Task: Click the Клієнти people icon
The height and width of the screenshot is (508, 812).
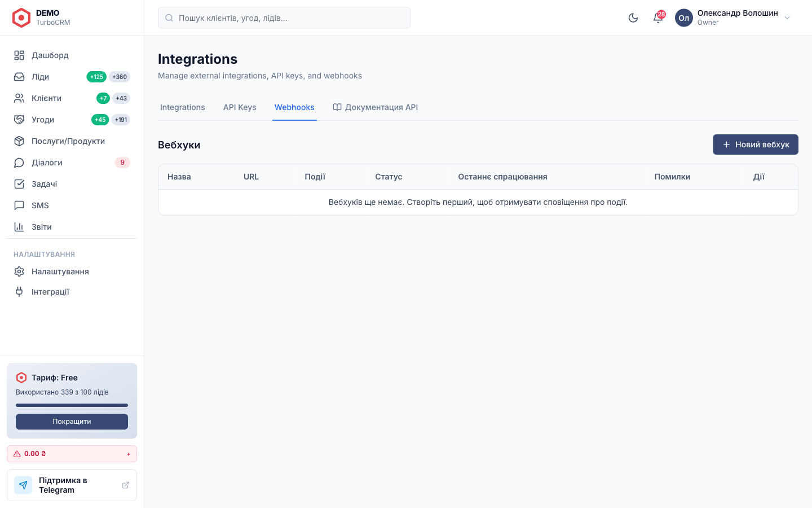Action: (x=19, y=98)
